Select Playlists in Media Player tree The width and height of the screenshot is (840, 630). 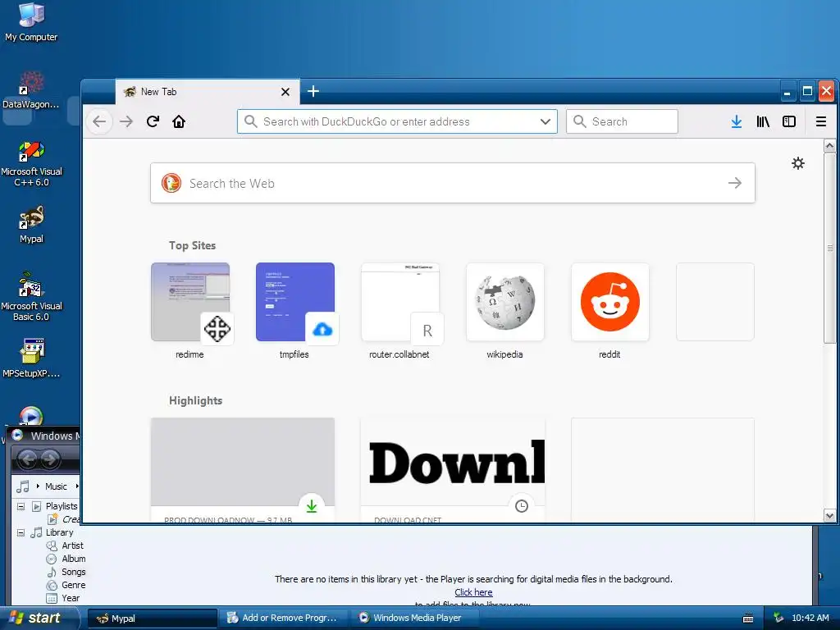(x=62, y=506)
